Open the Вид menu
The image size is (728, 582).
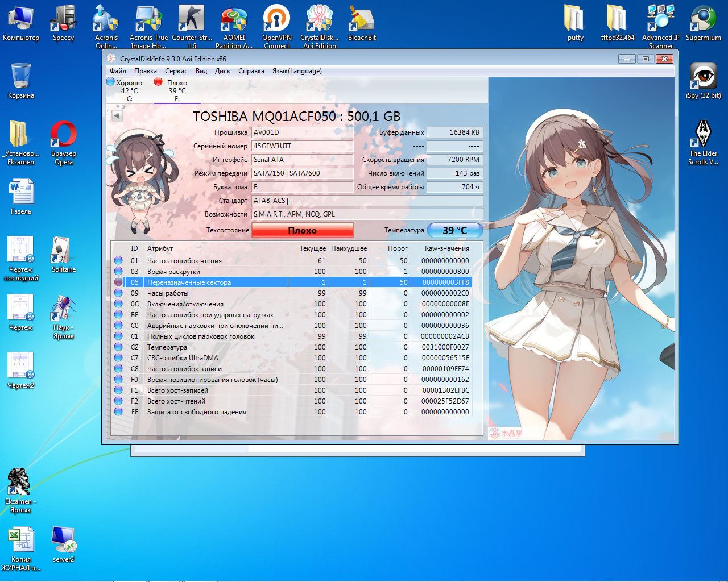click(x=201, y=71)
